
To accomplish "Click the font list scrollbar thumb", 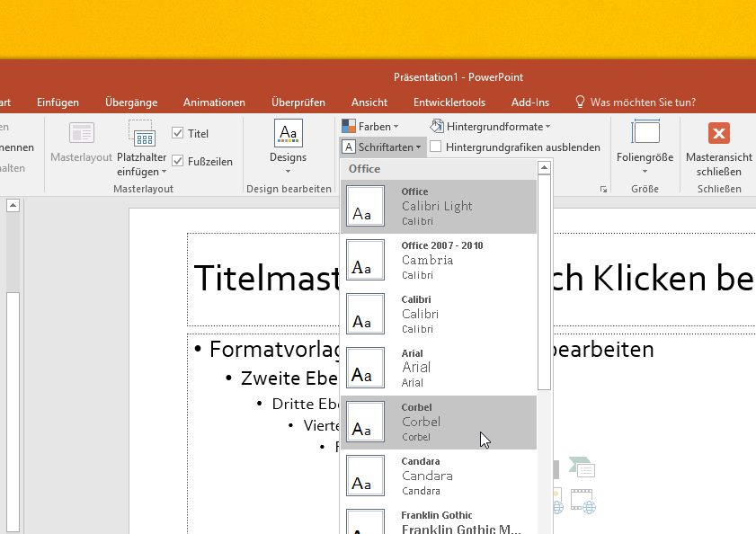I will (544, 281).
